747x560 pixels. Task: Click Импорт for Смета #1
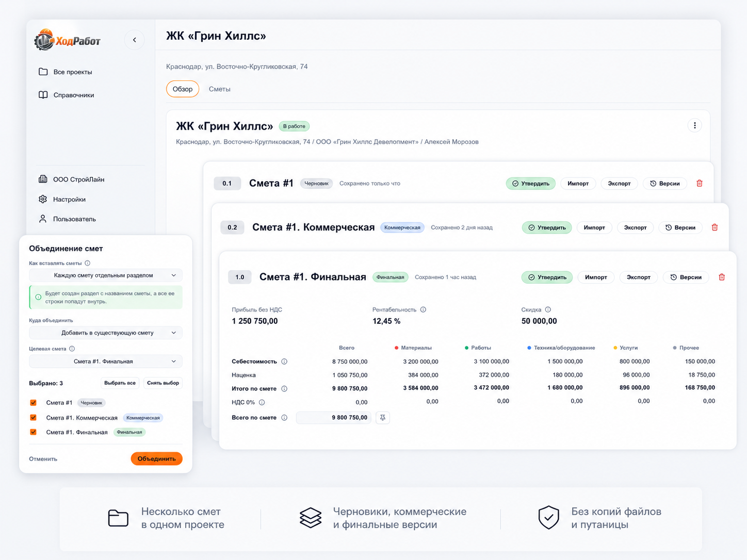(x=578, y=184)
